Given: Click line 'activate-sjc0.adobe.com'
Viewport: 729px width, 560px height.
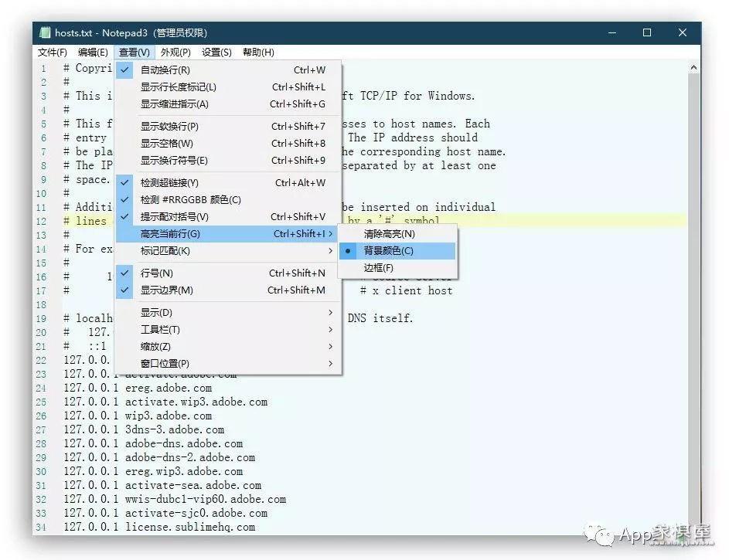Looking at the screenshot, I should click(x=196, y=513).
